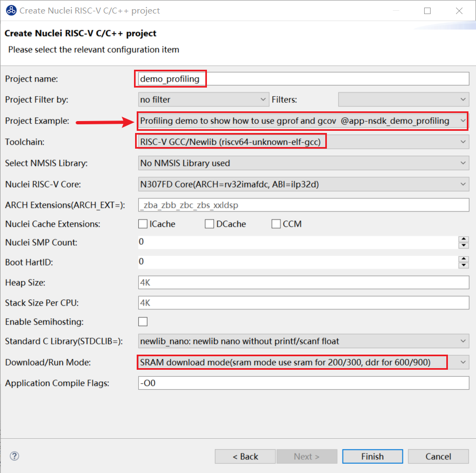
Task: Decrease Boot HartID with down arrow
Action: click(463, 265)
